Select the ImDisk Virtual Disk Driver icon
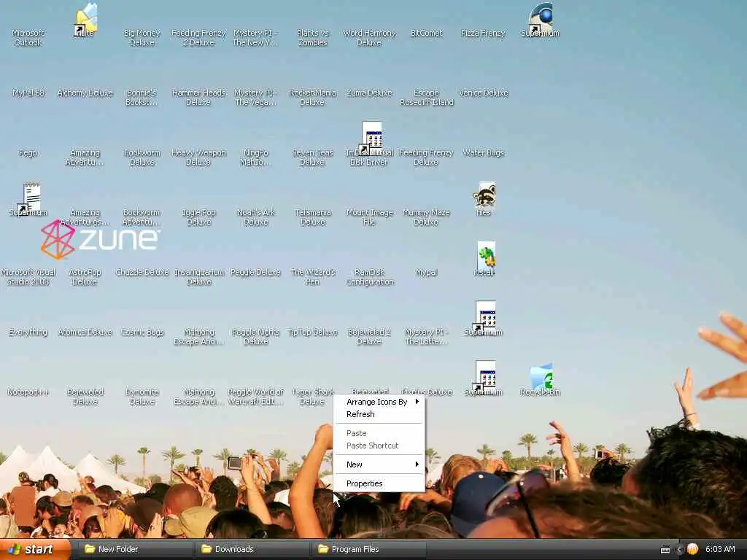The image size is (747, 560). [370, 144]
